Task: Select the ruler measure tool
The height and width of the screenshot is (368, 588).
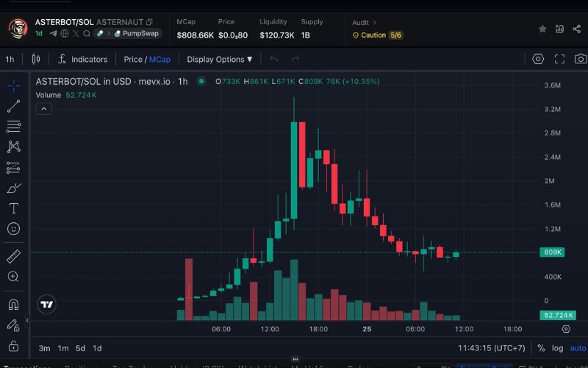Action: tap(13, 256)
